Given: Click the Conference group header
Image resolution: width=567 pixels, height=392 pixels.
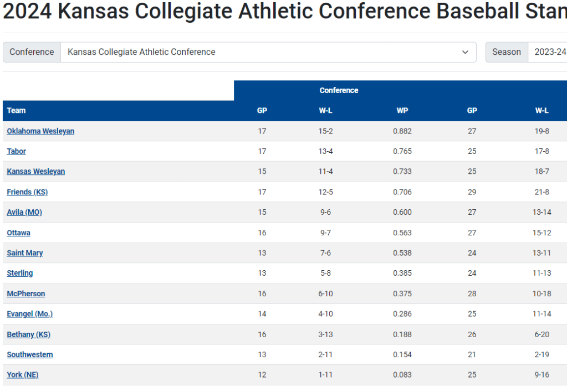Looking at the screenshot, I should point(339,90).
